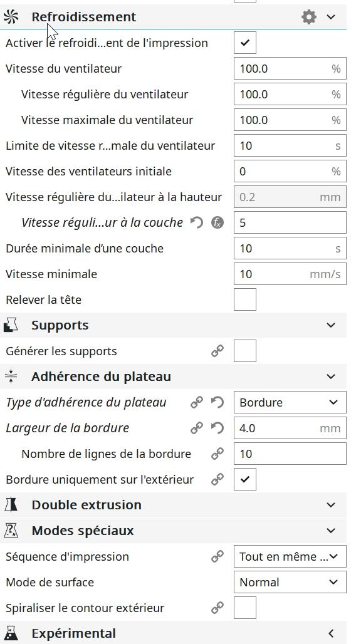Open Refroidissement section settings gear
Image resolution: width=351 pixels, height=644 pixels.
(308, 17)
